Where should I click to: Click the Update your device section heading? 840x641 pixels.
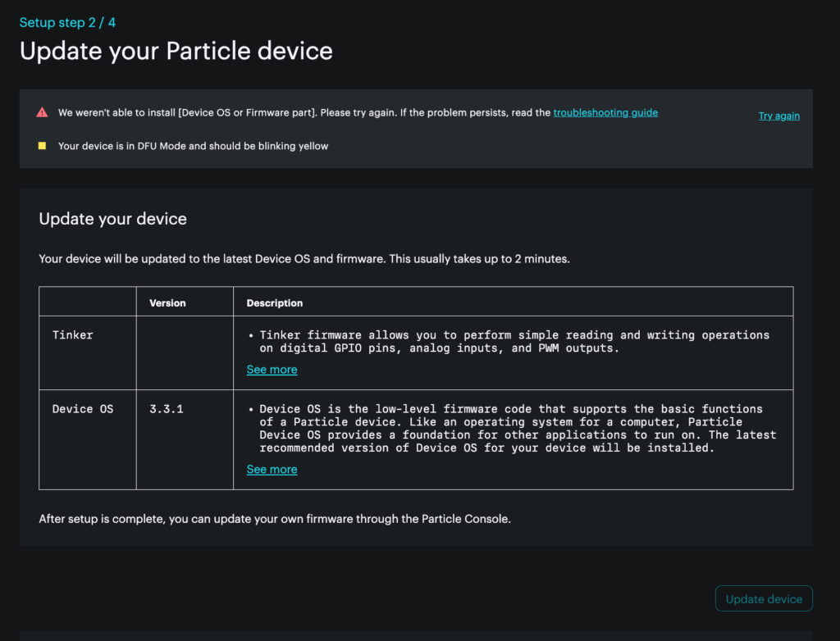[113, 219]
